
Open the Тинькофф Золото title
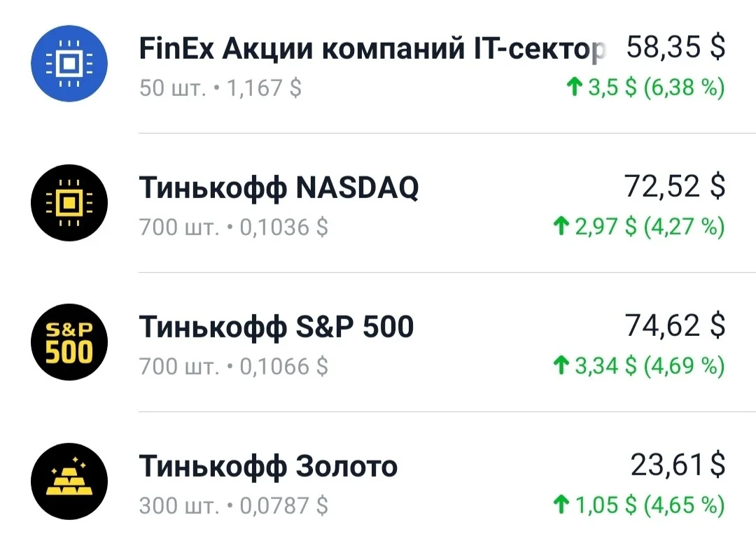(268, 466)
